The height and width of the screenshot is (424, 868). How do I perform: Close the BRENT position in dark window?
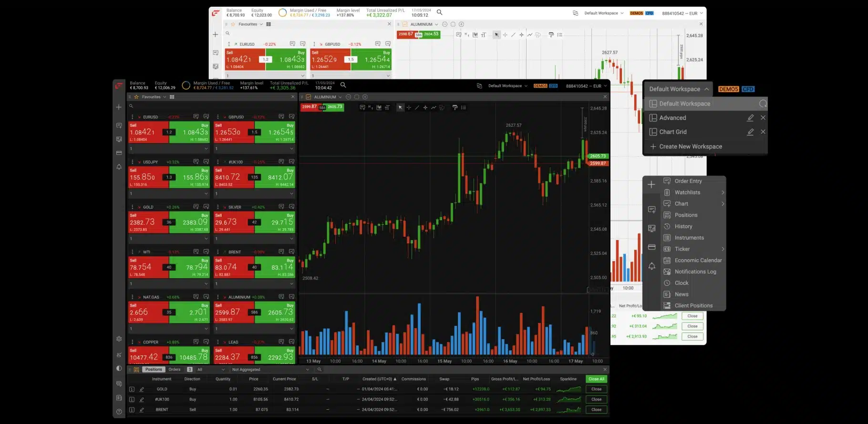(x=596, y=410)
